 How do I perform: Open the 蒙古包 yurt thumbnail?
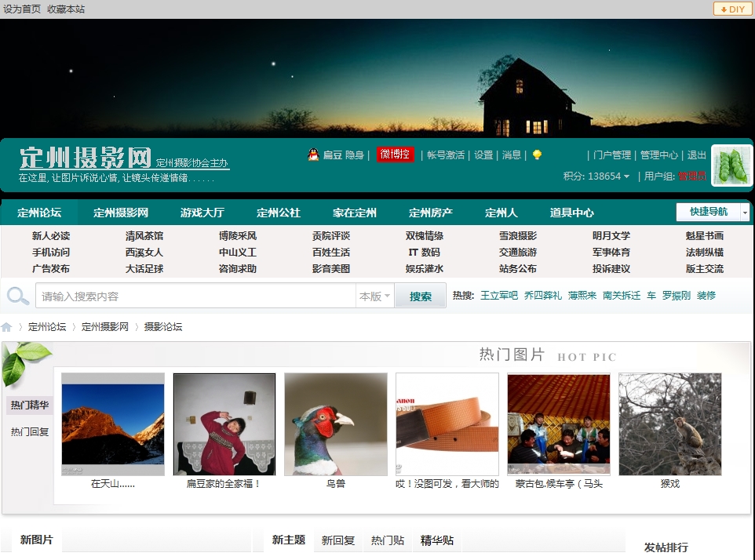click(x=559, y=424)
